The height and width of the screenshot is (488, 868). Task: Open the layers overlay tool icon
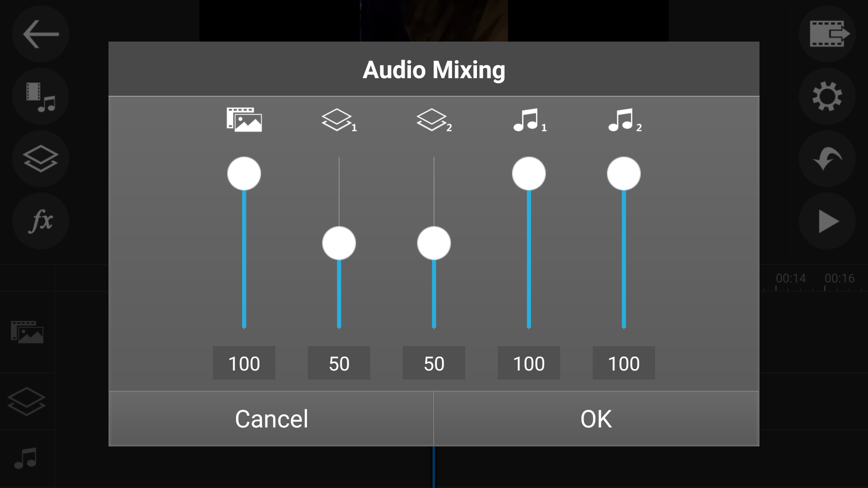coord(40,159)
